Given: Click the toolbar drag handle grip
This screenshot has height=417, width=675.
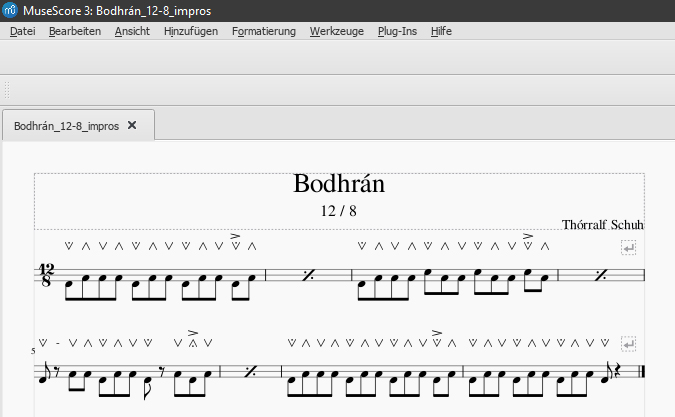Looking at the screenshot, I should pos(7,89).
